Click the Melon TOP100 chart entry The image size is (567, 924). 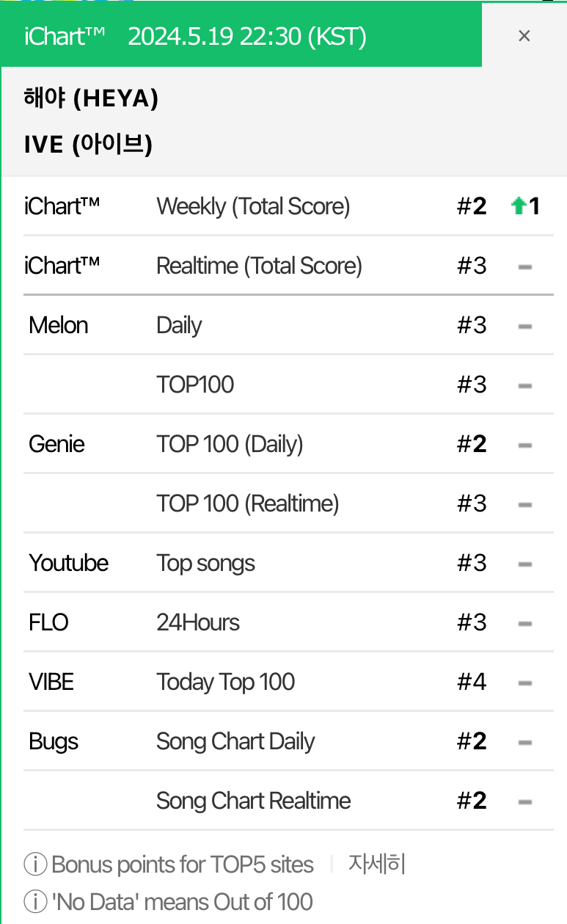(x=195, y=385)
